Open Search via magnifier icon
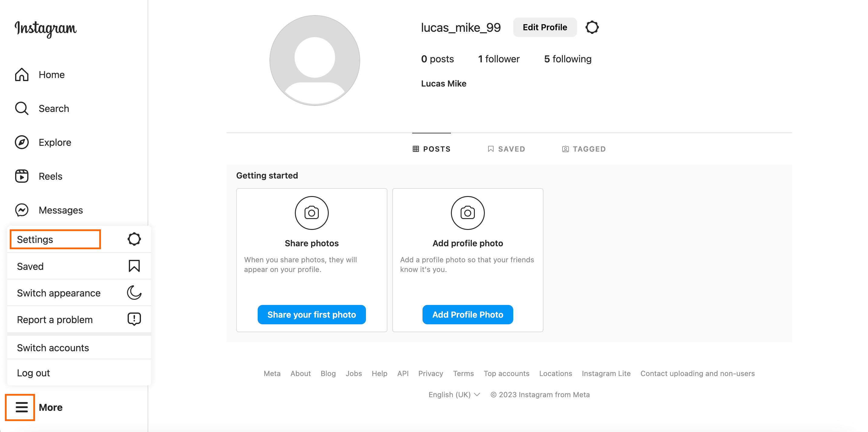 [x=22, y=109]
